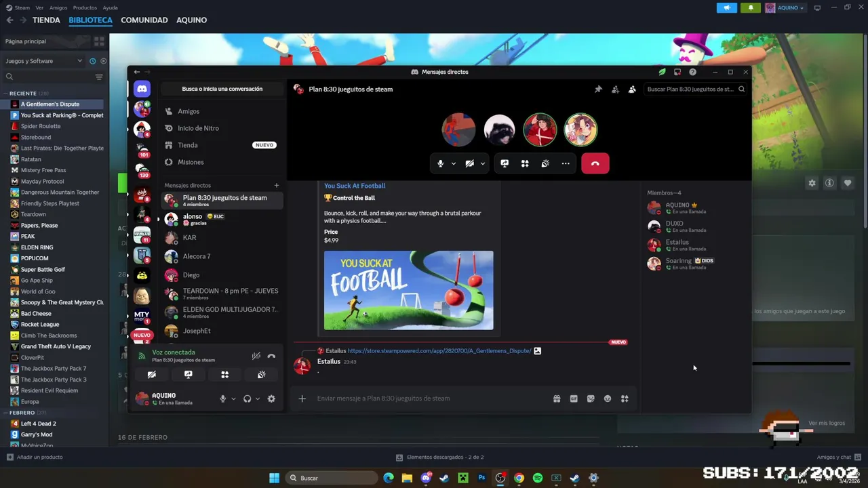Open soundboard in call controls

(x=545, y=163)
